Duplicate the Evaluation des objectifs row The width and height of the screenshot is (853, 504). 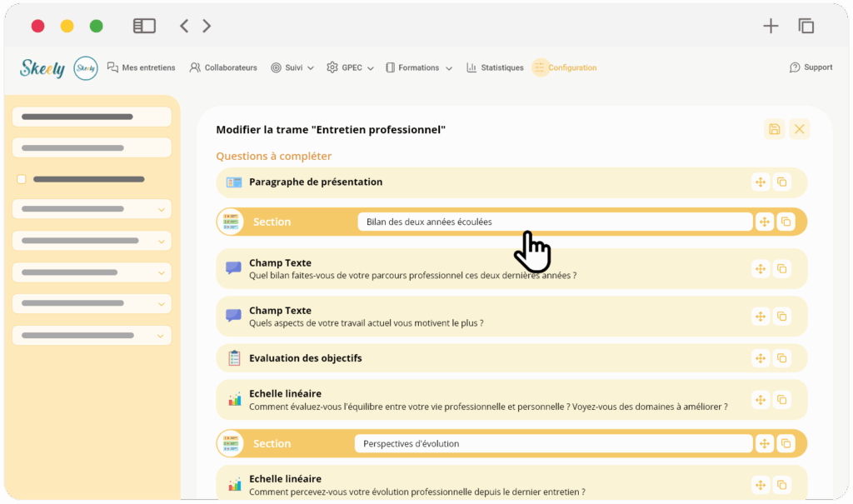(781, 358)
